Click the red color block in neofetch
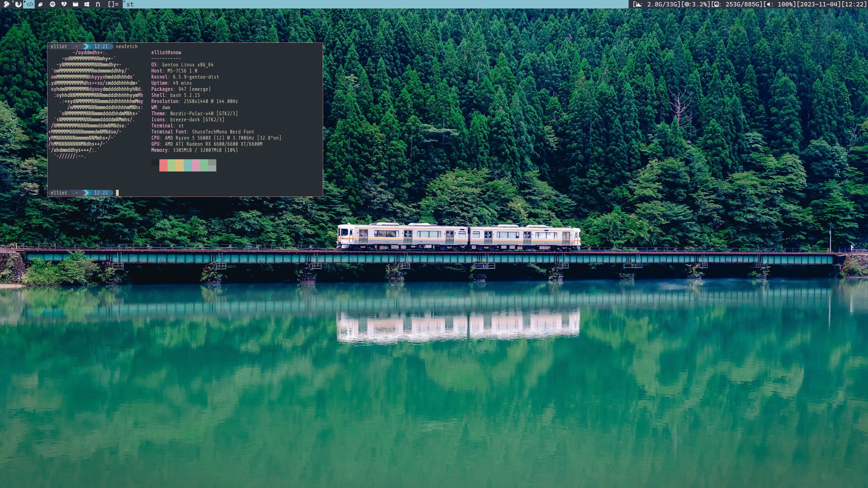The image size is (868, 488). [163, 165]
